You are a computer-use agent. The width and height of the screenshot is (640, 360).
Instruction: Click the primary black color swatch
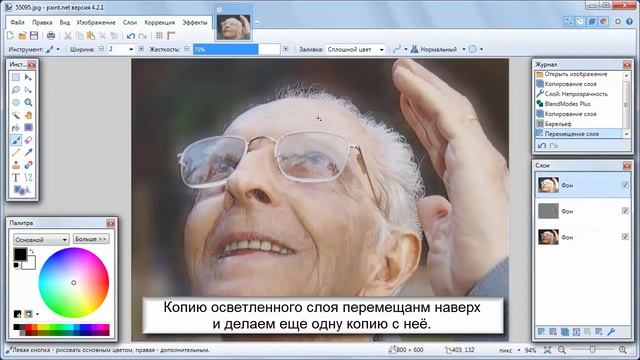click(20, 254)
